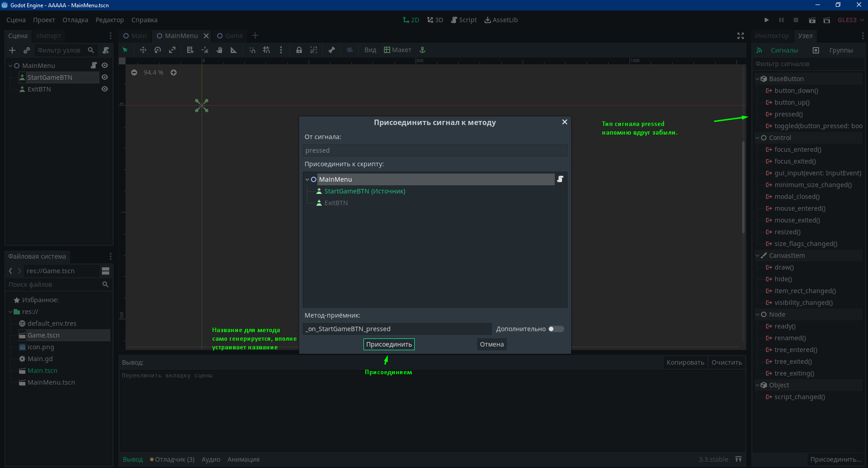Click Копировать in the output panel
Viewport: 868px width, 468px height.
(685, 362)
